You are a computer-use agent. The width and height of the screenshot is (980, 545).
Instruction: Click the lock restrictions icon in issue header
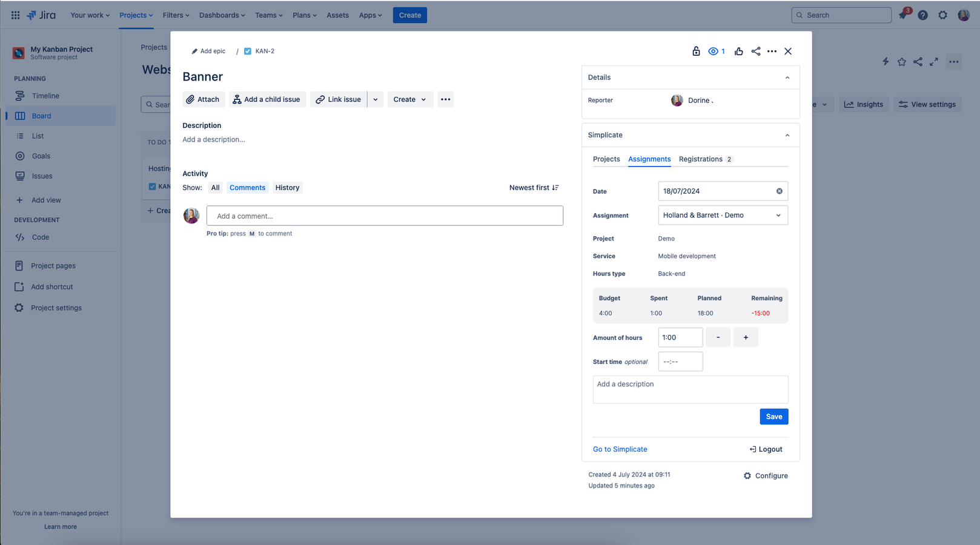(x=696, y=51)
